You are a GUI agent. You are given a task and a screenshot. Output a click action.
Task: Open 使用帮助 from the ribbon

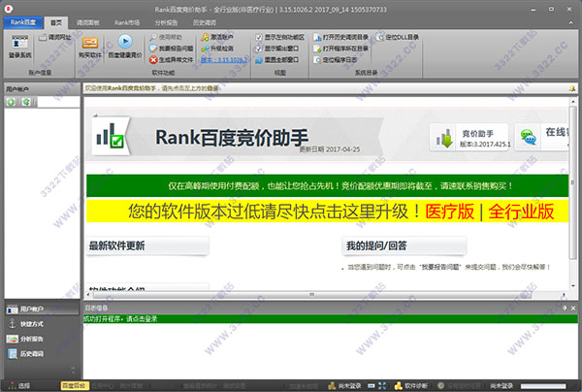click(166, 38)
